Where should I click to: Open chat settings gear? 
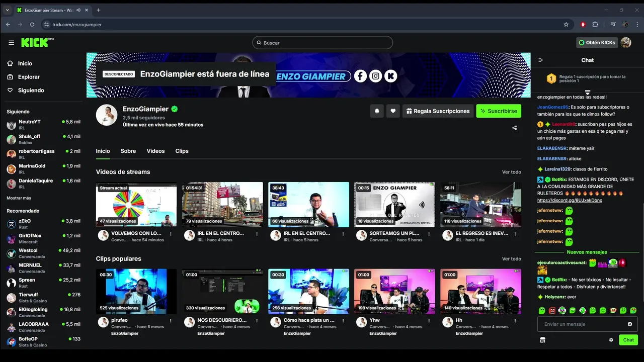point(611,340)
